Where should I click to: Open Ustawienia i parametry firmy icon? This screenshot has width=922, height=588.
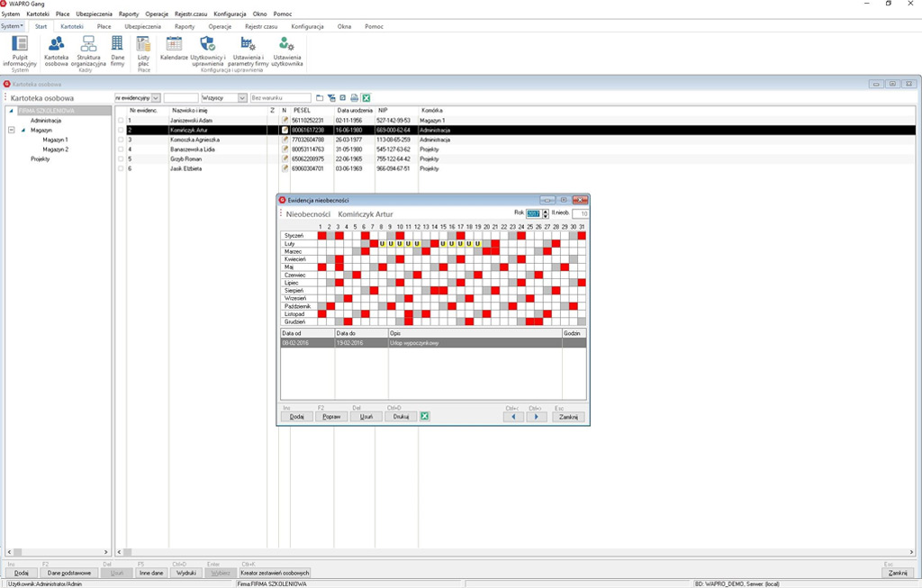(x=249, y=50)
